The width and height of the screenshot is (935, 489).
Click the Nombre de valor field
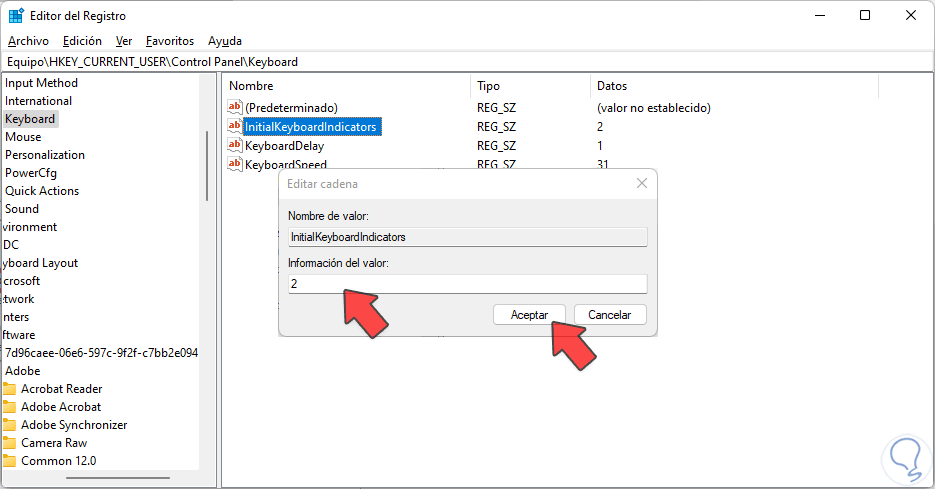(x=468, y=237)
